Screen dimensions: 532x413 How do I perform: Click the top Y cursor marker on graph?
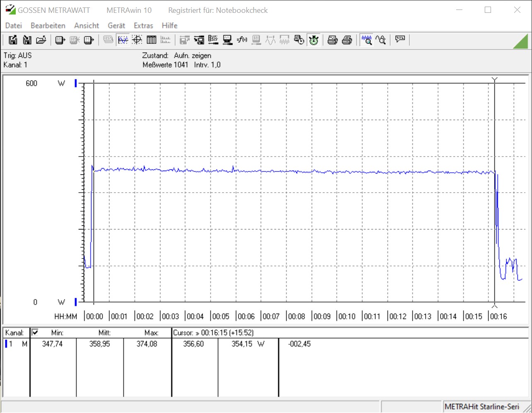click(x=494, y=79)
